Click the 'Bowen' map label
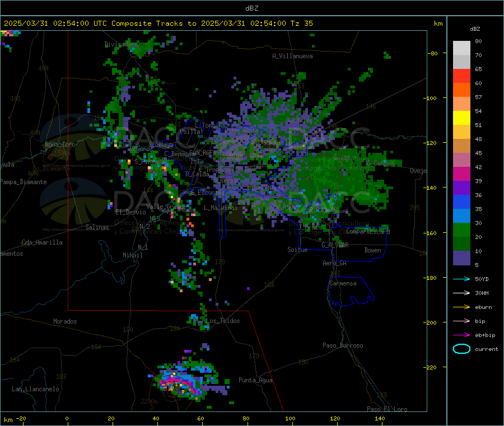The image size is (504, 426). (372, 250)
